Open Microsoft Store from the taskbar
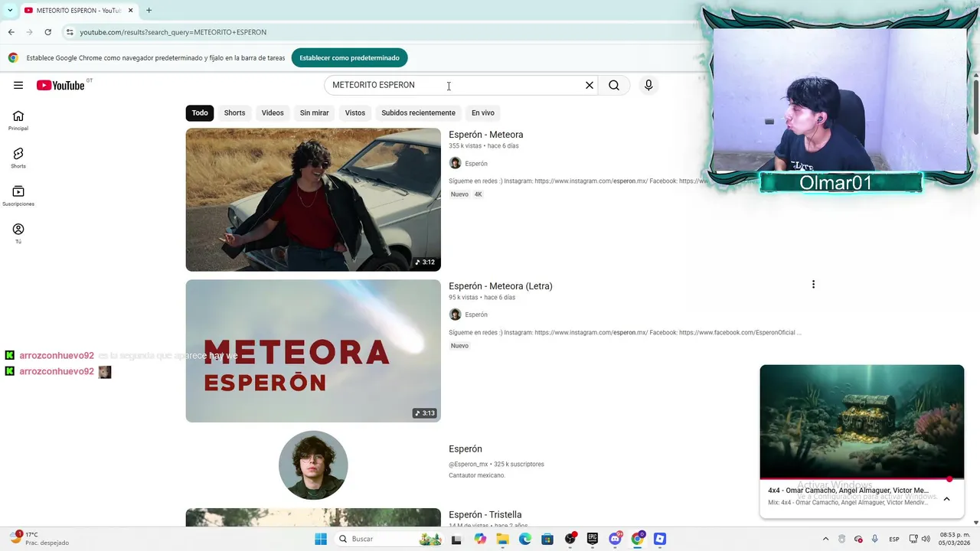Screen dimensions: 980x551 547,539
